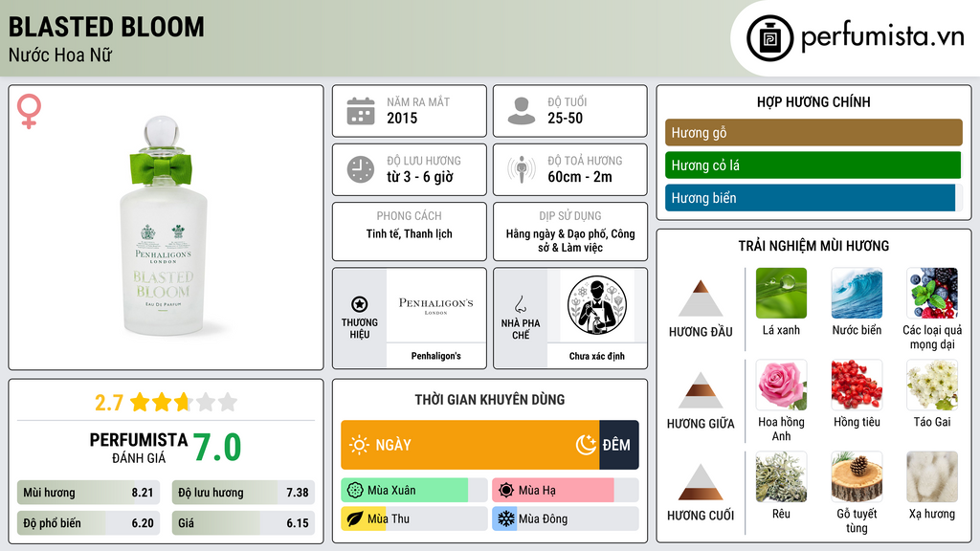Open the Các loại quả mọng dại image

click(x=932, y=293)
